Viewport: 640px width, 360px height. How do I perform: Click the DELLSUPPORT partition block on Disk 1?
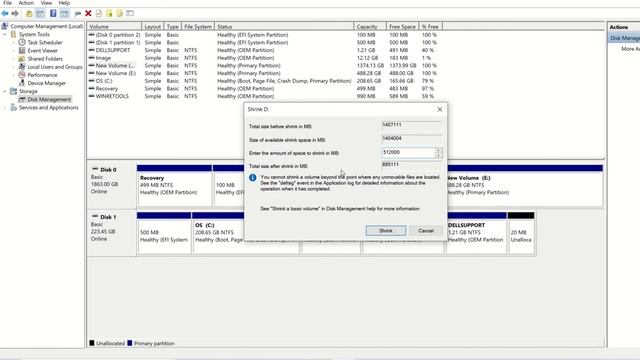tap(476, 233)
